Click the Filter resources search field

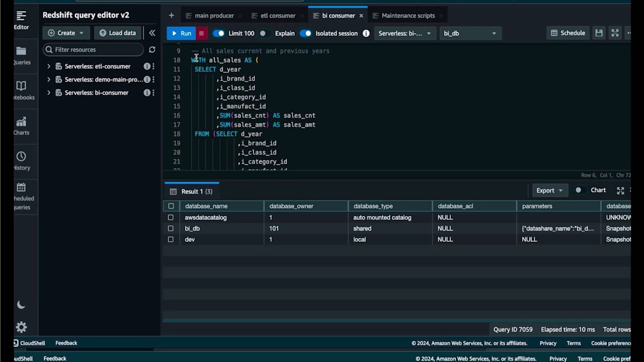[93, 49]
